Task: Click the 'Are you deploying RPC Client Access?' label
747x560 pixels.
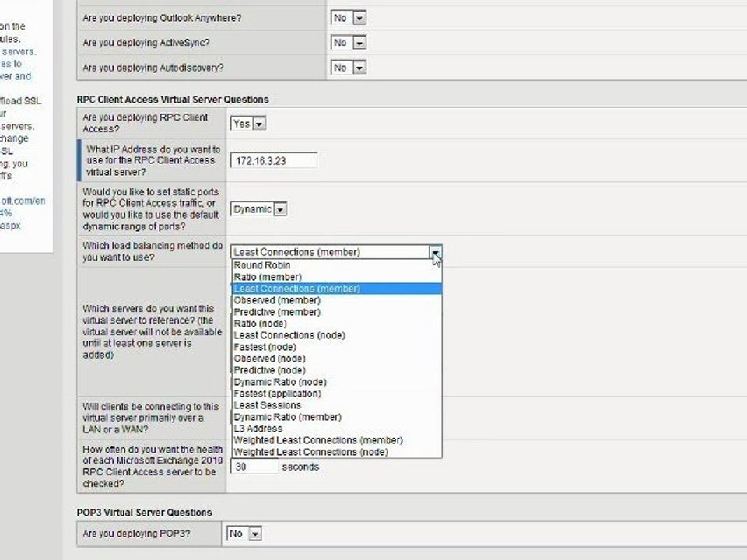Action: (146, 123)
